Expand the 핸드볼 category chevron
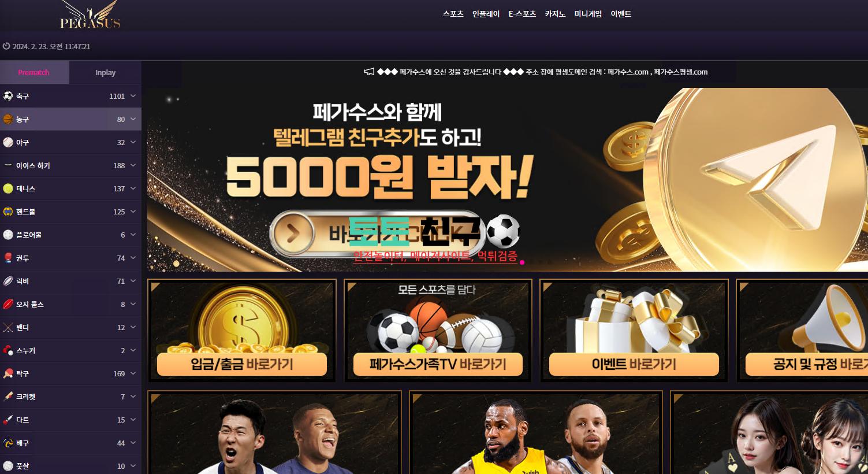868x474 pixels. click(133, 212)
